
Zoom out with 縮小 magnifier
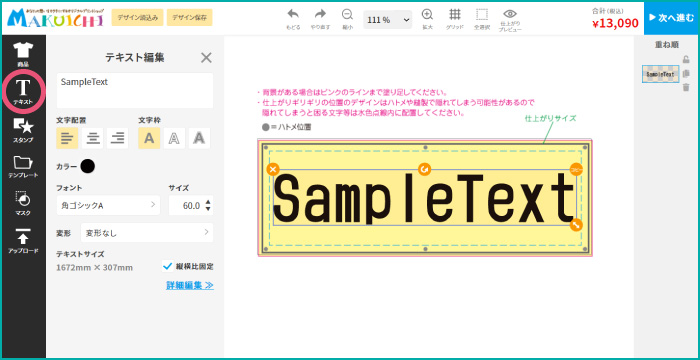coord(347,19)
